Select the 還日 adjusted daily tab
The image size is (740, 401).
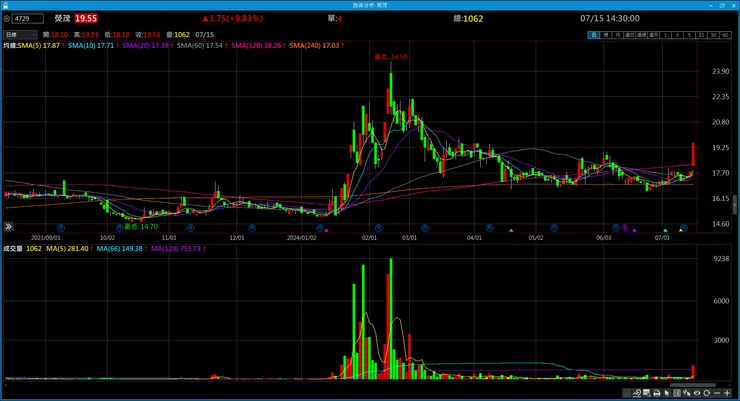(630, 35)
